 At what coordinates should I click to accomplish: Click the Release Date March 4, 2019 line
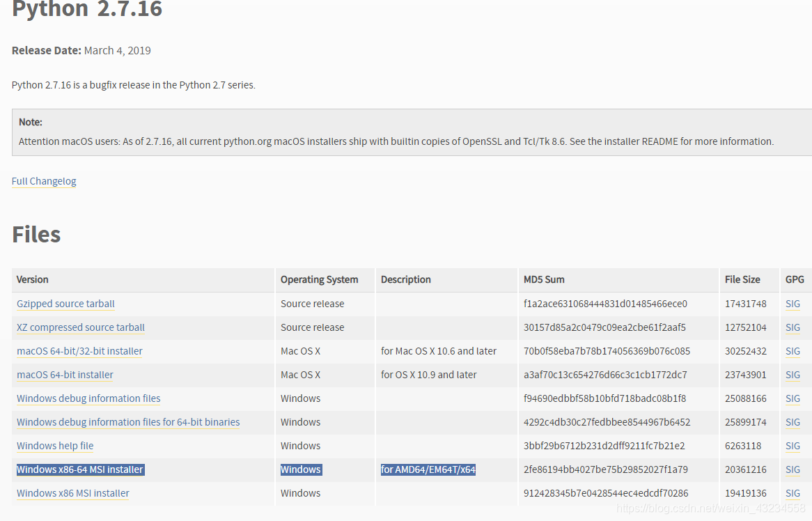click(x=81, y=51)
